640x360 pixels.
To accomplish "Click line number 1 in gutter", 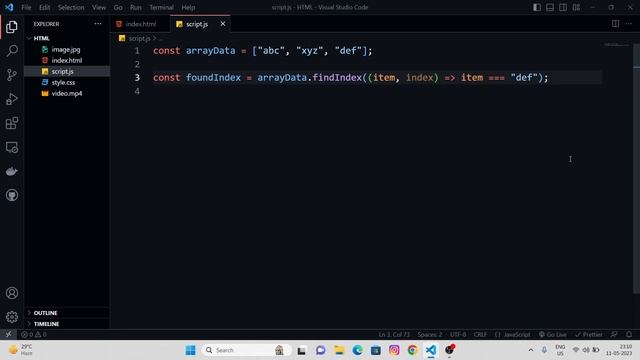I will 137,51.
